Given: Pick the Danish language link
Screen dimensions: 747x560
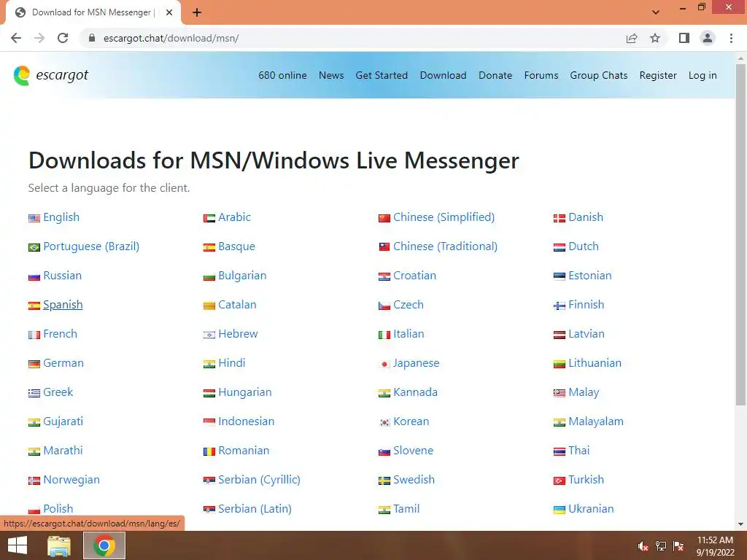Looking at the screenshot, I should pos(586,217).
